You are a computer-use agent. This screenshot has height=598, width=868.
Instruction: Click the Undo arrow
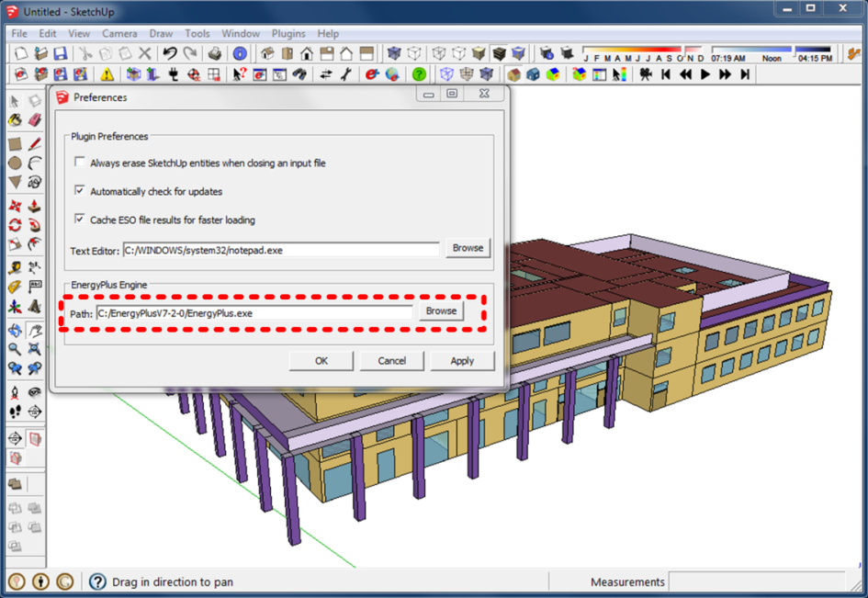pyautogui.click(x=170, y=53)
